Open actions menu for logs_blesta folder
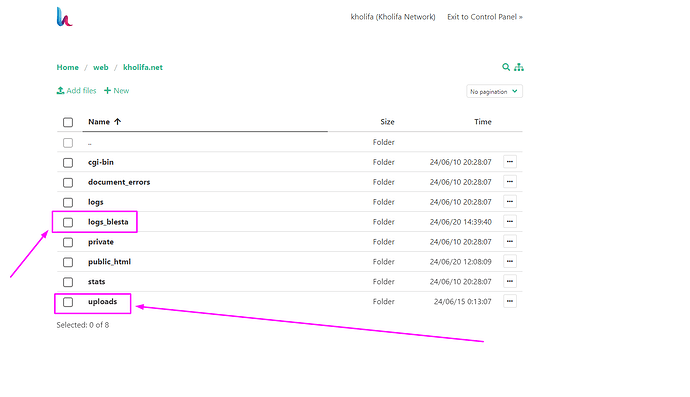690x397 pixels. click(x=510, y=221)
